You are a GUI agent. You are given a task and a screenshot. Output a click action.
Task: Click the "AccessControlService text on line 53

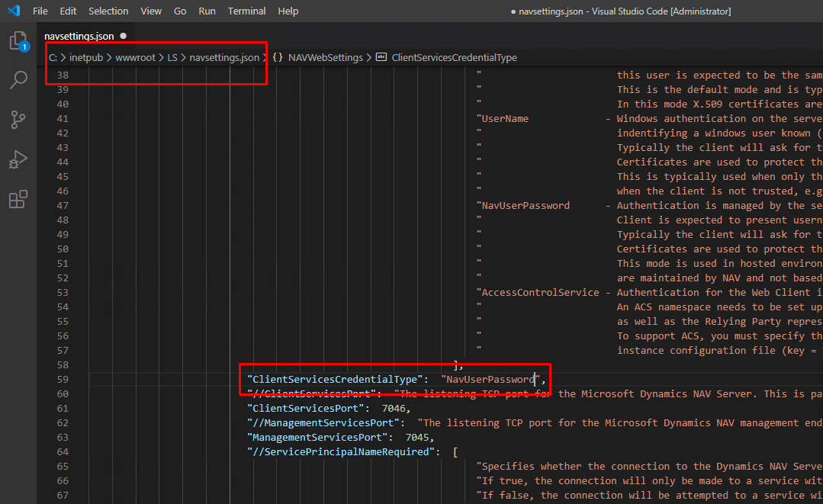click(x=538, y=293)
